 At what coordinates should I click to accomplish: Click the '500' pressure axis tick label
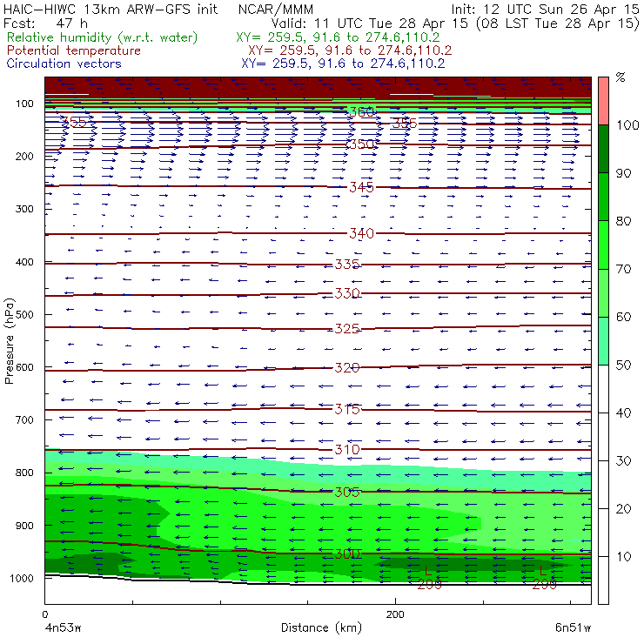pyautogui.click(x=24, y=314)
